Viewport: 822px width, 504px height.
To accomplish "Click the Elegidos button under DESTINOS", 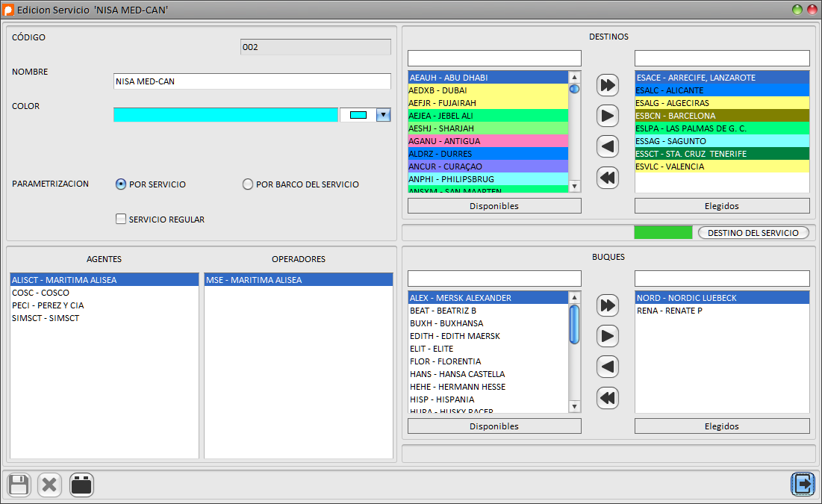I will pyautogui.click(x=722, y=206).
